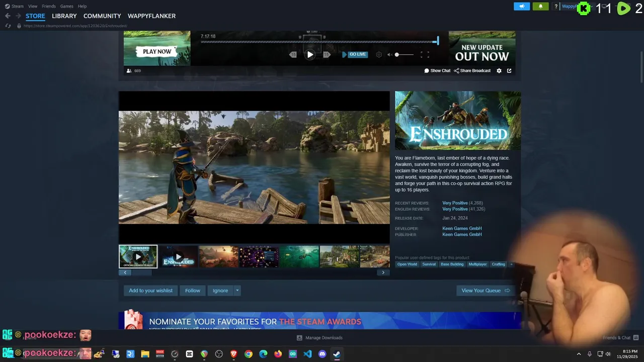Click Add to your wishlist
The width and height of the screenshot is (644, 362).
pyautogui.click(x=150, y=291)
